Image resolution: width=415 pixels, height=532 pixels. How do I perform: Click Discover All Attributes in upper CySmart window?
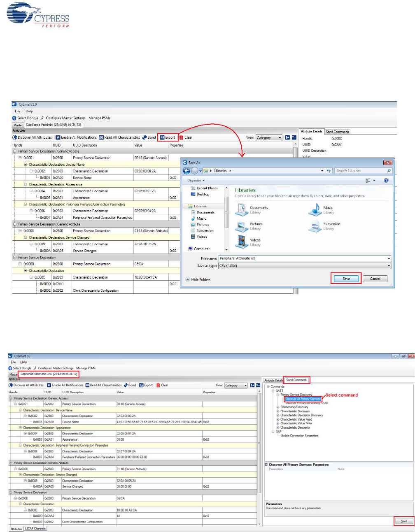coord(32,137)
